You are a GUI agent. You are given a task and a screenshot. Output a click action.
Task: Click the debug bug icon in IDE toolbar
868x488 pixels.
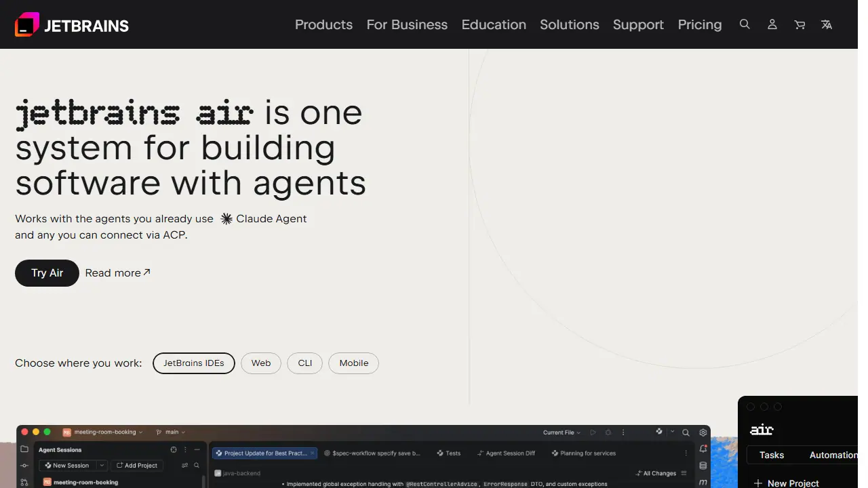[608, 432]
